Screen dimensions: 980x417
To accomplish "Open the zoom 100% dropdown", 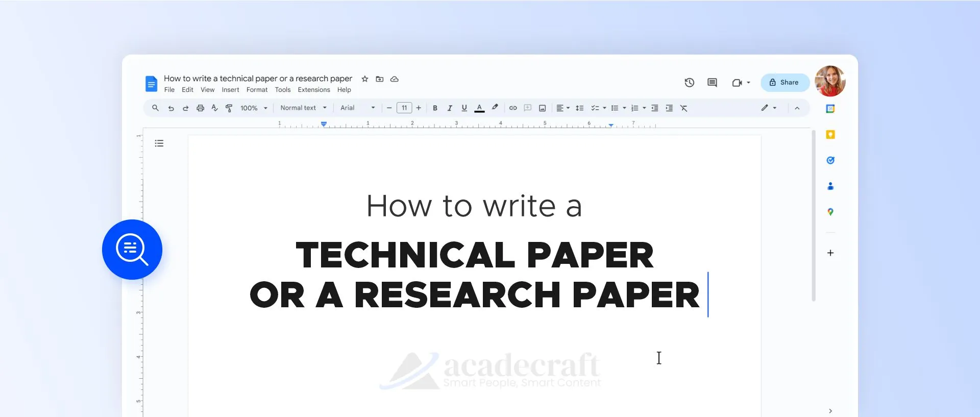I will click(x=254, y=108).
